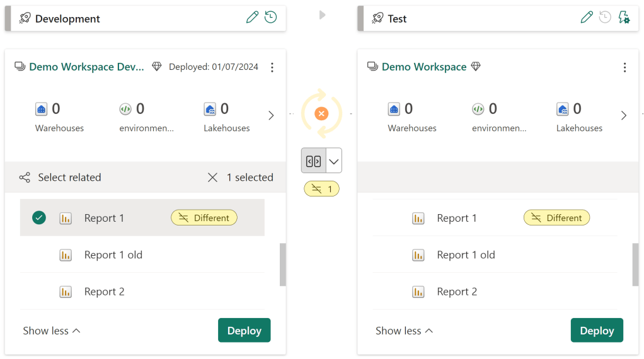Expand the compare options dropdown arrow
The width and height of the screenshot is (644, 359).
(334, 161)
